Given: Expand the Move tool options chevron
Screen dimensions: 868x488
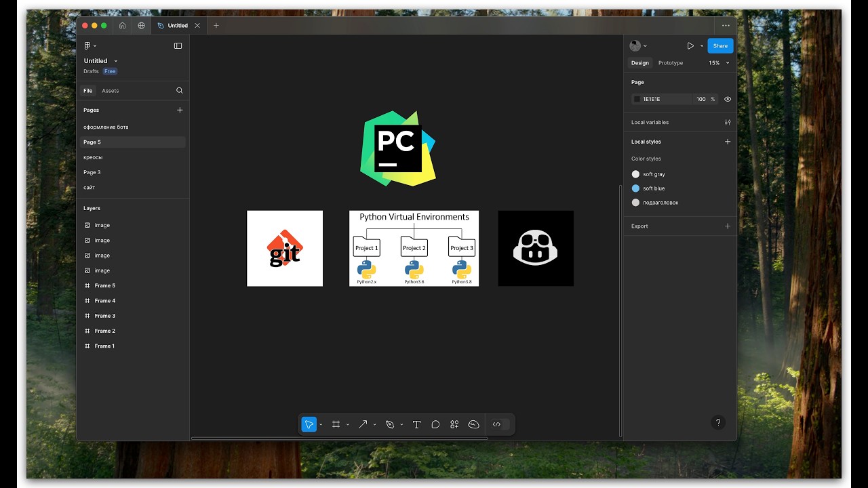Looking at the screenshot, I should tap(321, 424).
